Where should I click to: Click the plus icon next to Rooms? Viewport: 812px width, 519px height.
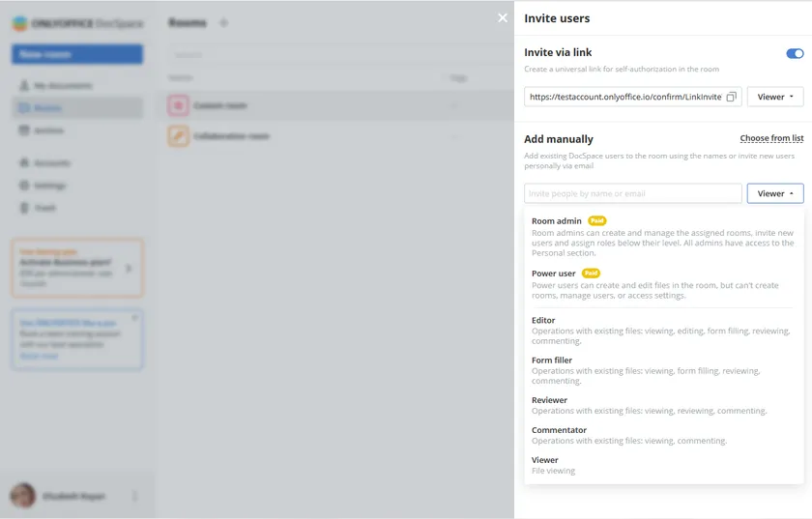pyautogui.click(x=223, y=22)
